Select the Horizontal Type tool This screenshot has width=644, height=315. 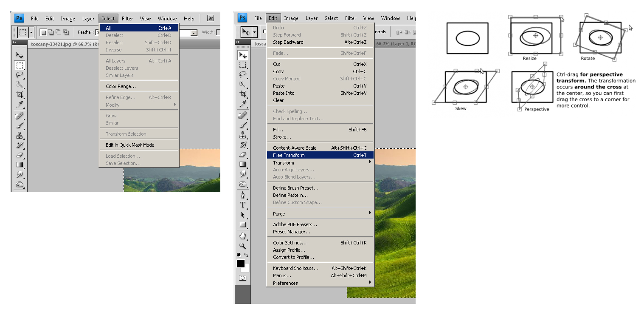[243, 205]
